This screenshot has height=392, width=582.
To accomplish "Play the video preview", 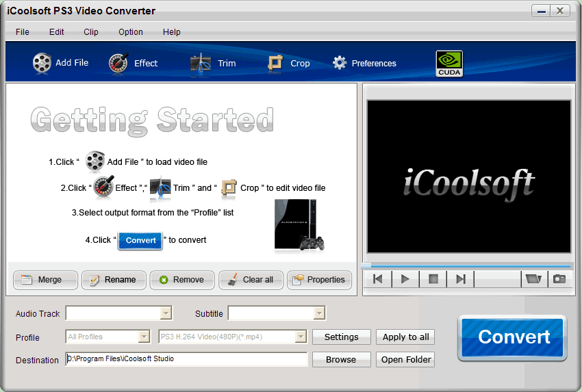I will 405,279.
